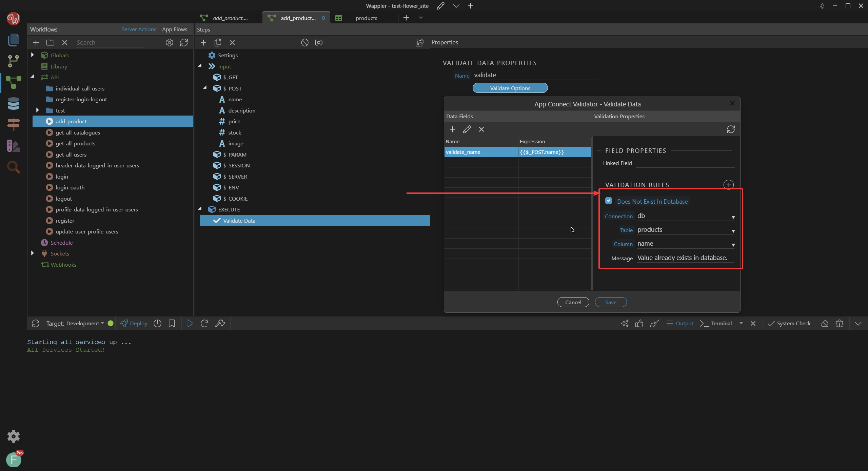868x471 pixels.
Task: Click the Linked Field input
Action: coord(685,163)
